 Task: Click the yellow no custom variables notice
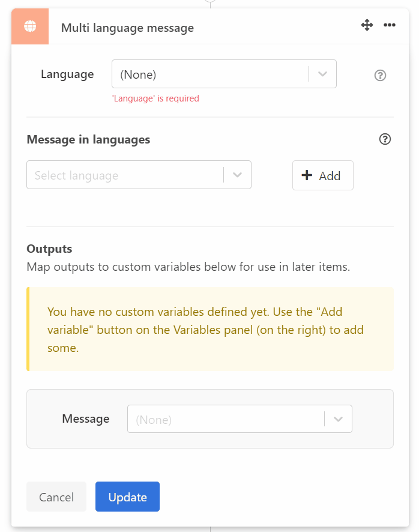pyautogui.click(x=210, y=329)
